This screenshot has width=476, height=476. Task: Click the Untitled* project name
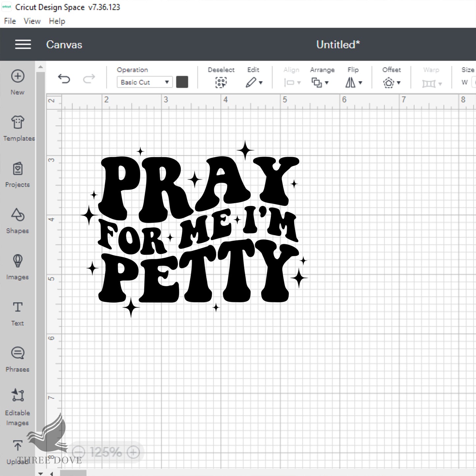(x=338, y=44)
